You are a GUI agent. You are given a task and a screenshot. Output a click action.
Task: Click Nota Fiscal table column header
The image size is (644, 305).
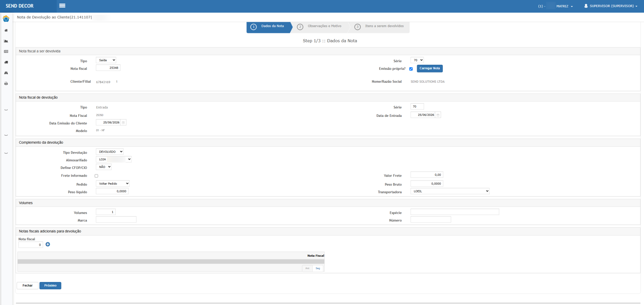coord(315,256)
